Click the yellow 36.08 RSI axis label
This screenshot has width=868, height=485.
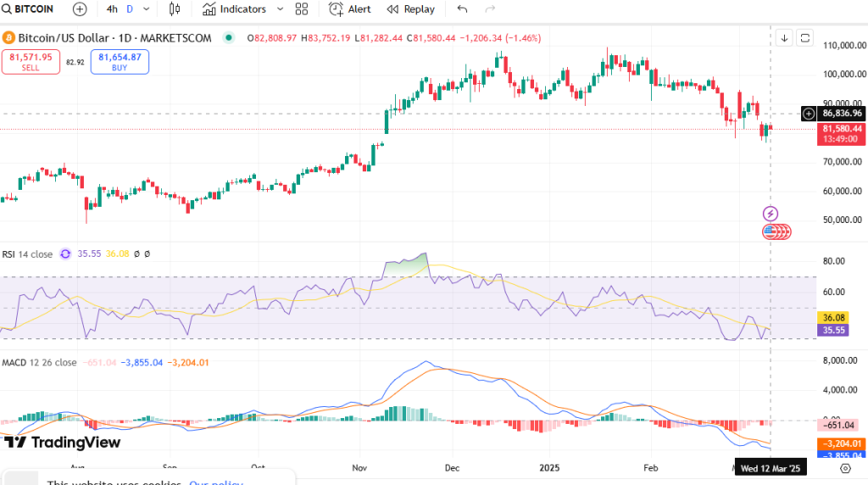point(833,318)
